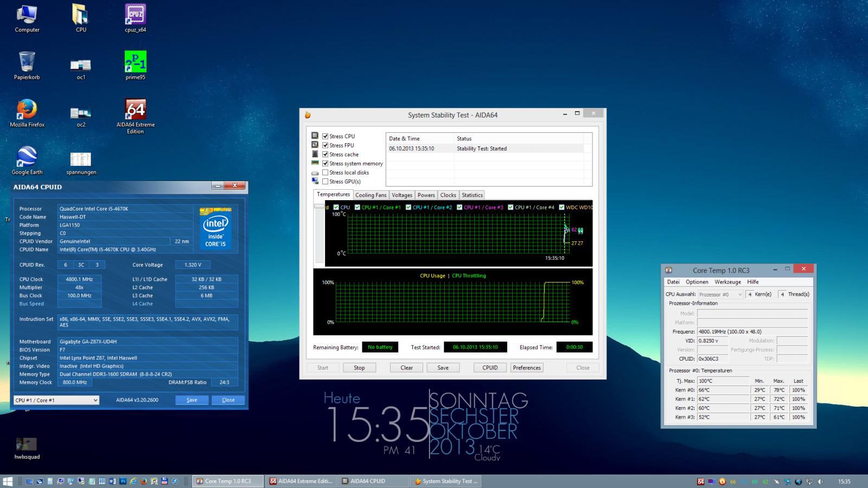Open Google Earth desktop shortcut
The image size is (868, 488).
[x=27, y=160]
